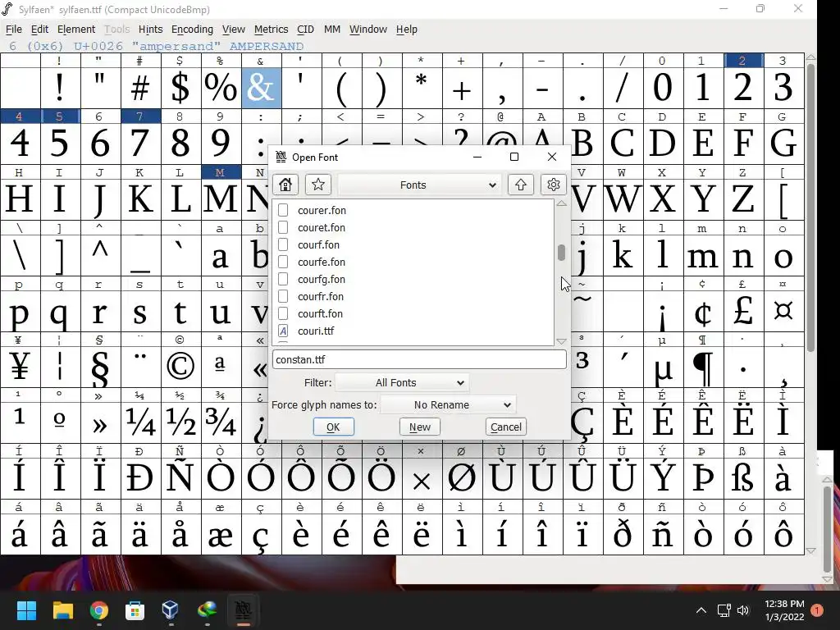Tick checkbox next to courfr.fon

(x=283, y=295)
